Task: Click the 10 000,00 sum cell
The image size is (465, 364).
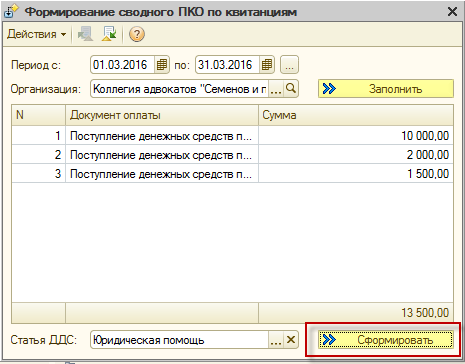Action: [x=356, y=136]
